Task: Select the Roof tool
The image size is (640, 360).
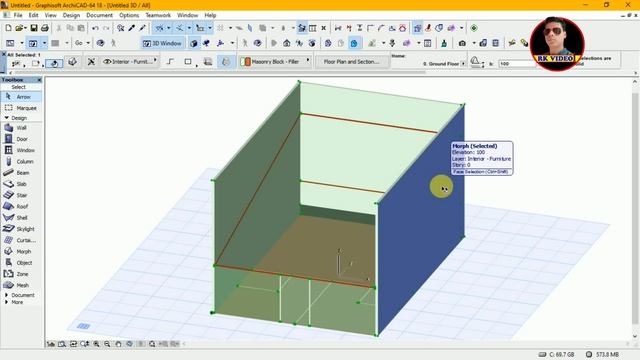Action: tap(21, 206)
